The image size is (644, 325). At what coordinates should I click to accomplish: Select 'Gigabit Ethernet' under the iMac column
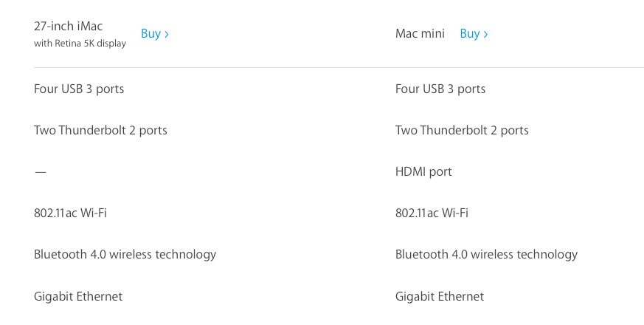(x=78, y=297)
